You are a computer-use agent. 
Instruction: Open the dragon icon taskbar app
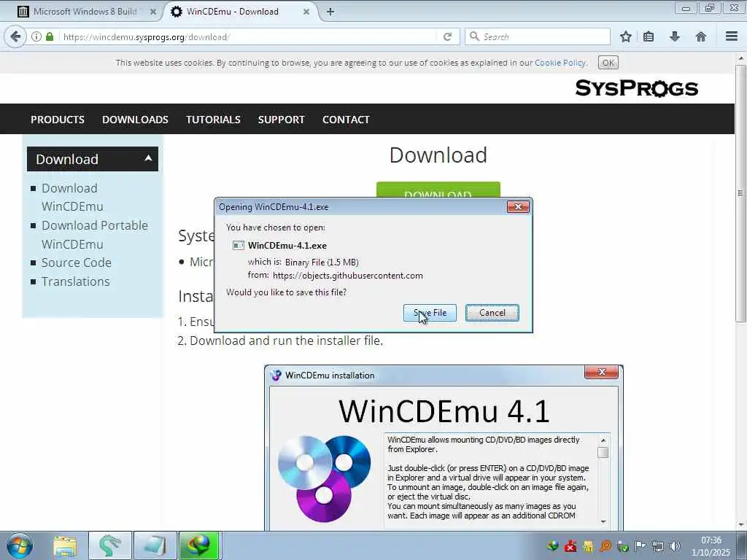pyautogui.click(x=110, y=545)
